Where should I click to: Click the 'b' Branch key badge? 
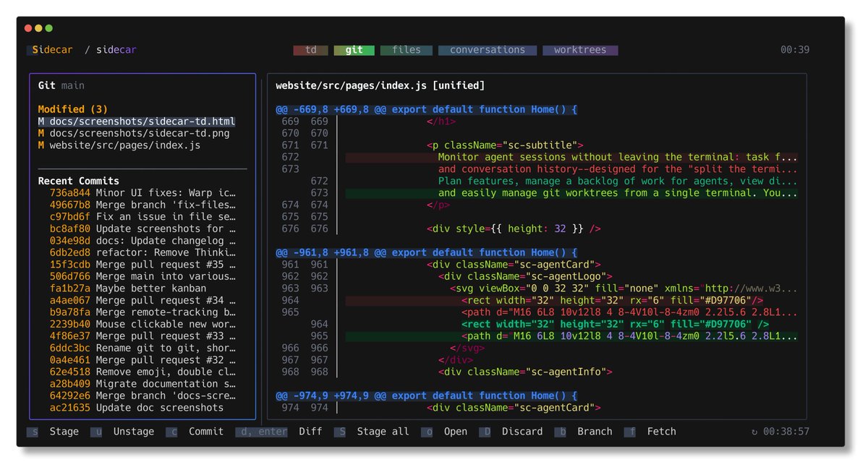click(x=560, y=432)
